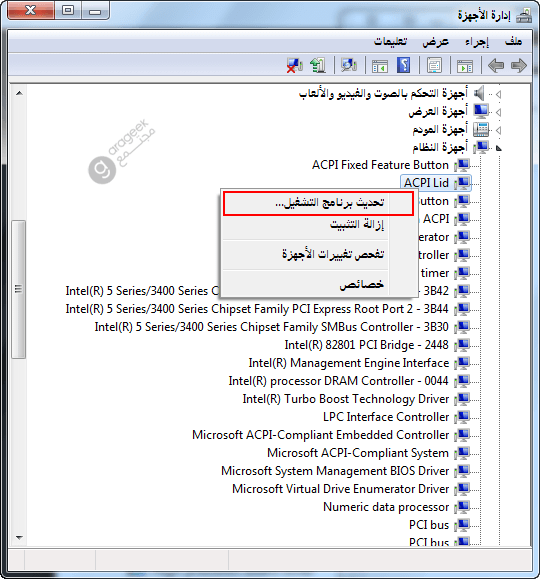This screenshot has width=540, height=579.
Task: Click icon beside SMBus Controller - 3B30
Action: [x=462, y=327]
